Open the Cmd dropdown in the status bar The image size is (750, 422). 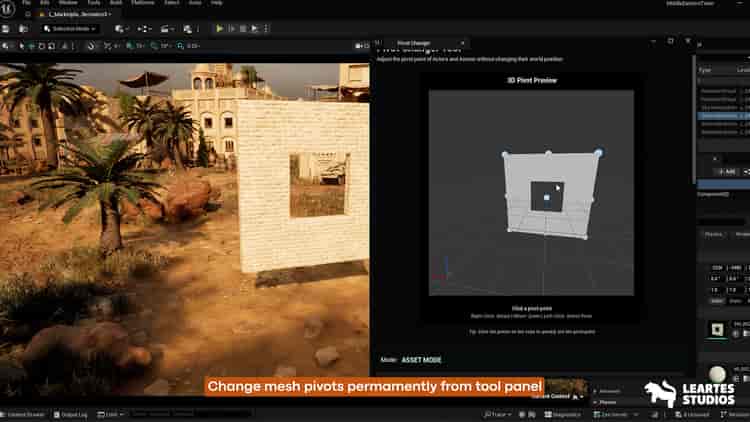[110, 414]
